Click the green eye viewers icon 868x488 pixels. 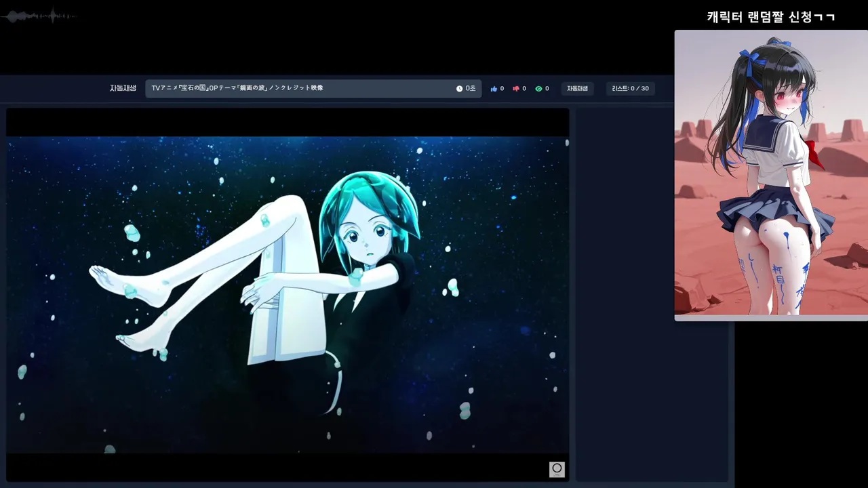pyautogui.click(x=538, y=89)
